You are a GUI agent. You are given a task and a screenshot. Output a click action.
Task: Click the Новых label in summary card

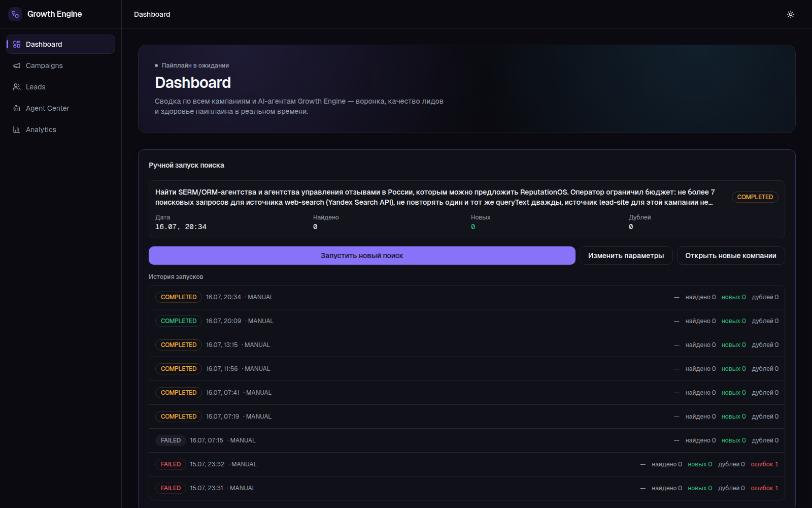tap(481, 217)
